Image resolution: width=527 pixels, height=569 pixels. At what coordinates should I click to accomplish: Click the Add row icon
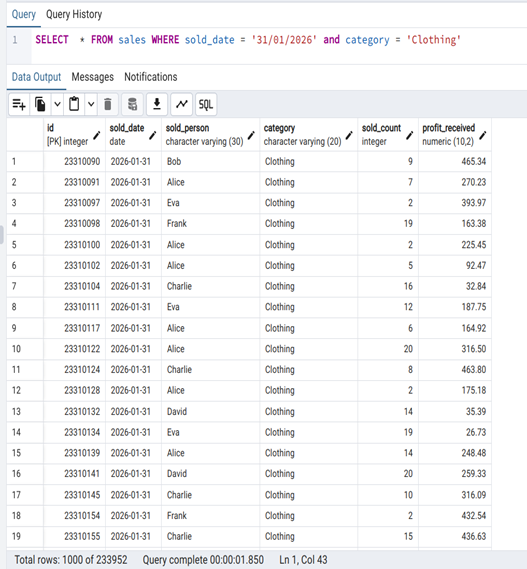click(19, 105)
